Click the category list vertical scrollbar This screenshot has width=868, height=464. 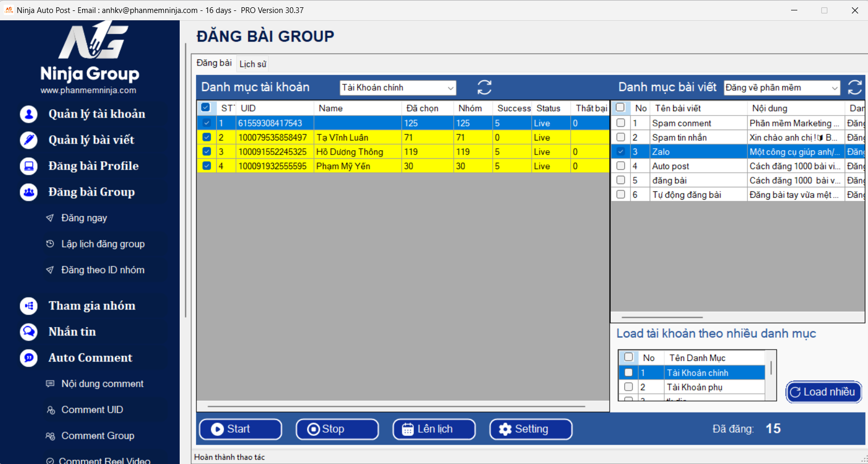pos(771,368)
